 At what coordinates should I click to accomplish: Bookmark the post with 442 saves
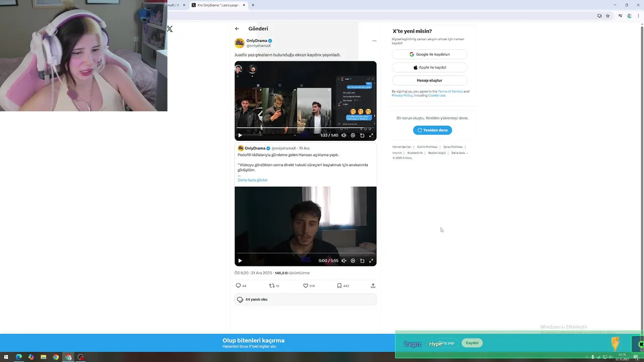click(340, 286)
